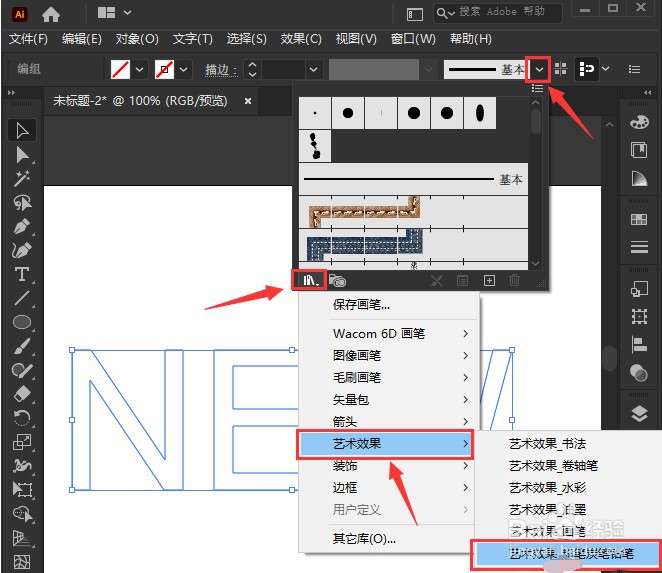This screenshot has height=573, width=662.
Task: Open the Color panel palette icon
Action: click(x=639, y=122)
